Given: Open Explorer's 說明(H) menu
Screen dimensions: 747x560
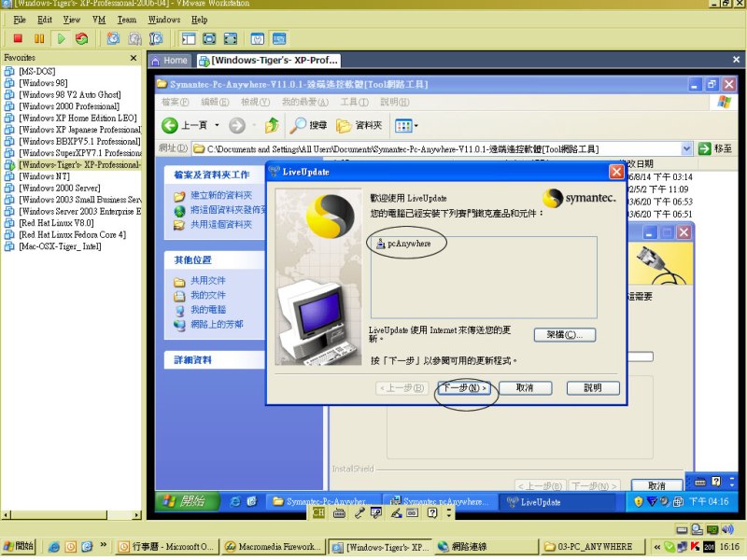Looking at the screenshot, I should [x=394, y=102].
